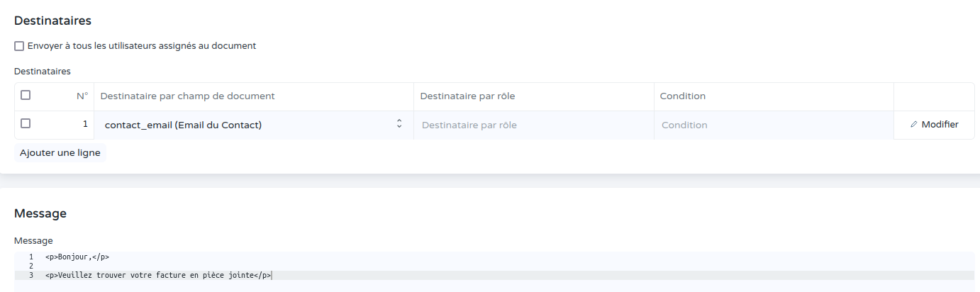Click line number 3 in editor gutter
980x292 pixels.
pos(31,275)
